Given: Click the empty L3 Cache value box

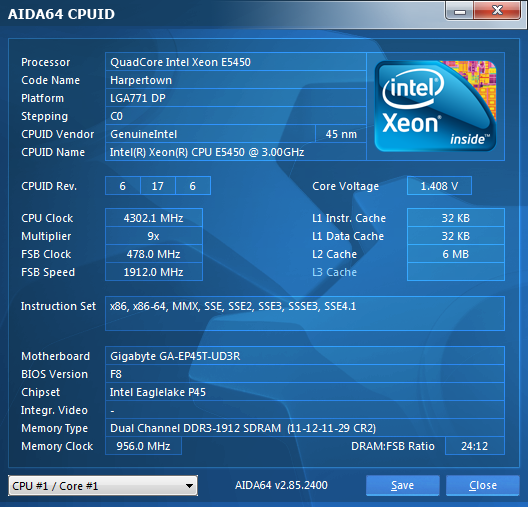Looking at the screenshot, I should [456, 272].
